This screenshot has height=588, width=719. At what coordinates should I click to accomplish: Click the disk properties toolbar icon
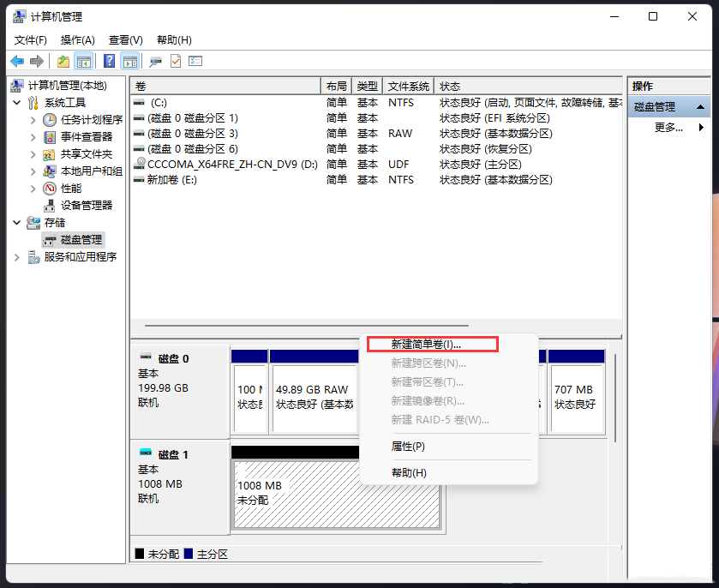coord(156,61)
